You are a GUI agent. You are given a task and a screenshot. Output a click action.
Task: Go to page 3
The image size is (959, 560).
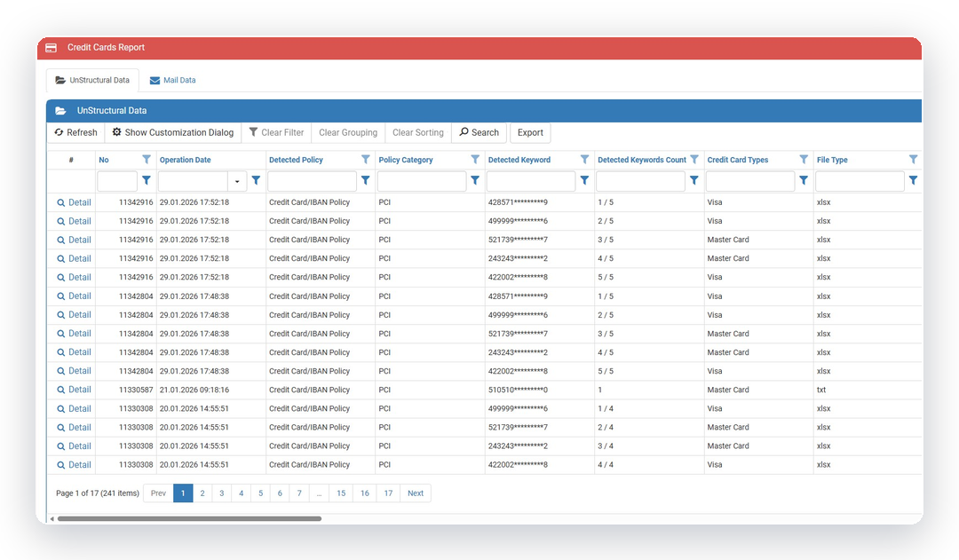click(222, 493)
